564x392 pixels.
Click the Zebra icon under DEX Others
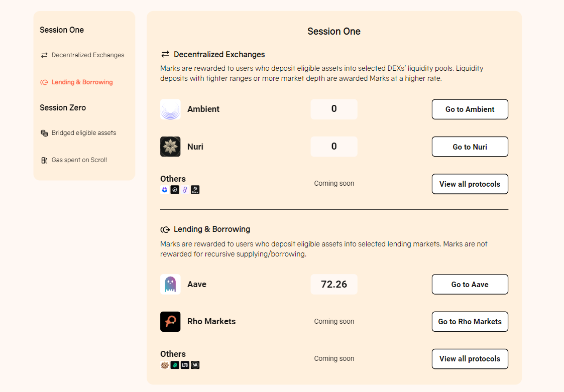195,190
